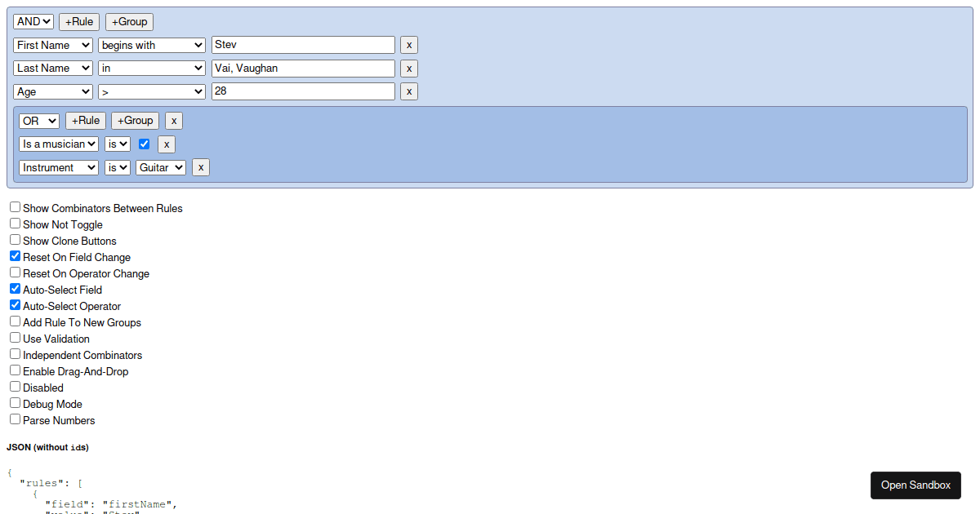Click the Open Sandbox button
The width and height of the screenshot is (980, 514).
click(x=915, y=485)
